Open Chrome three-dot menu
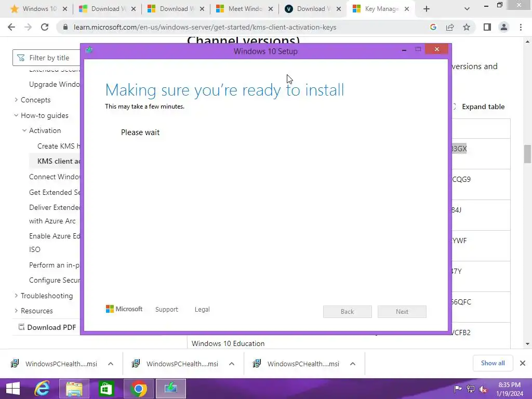This screenshot has height=399, width=532. click(521, 27)
